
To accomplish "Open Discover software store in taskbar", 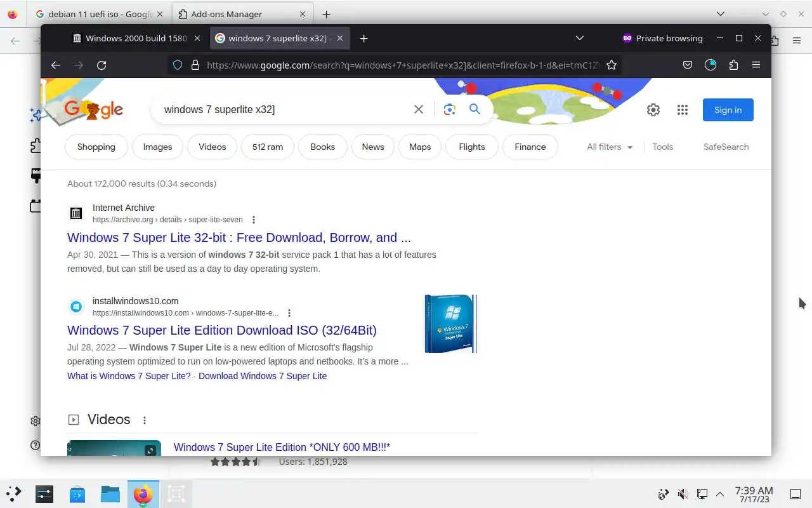I will pyautogui.click(x=77, y=493).
